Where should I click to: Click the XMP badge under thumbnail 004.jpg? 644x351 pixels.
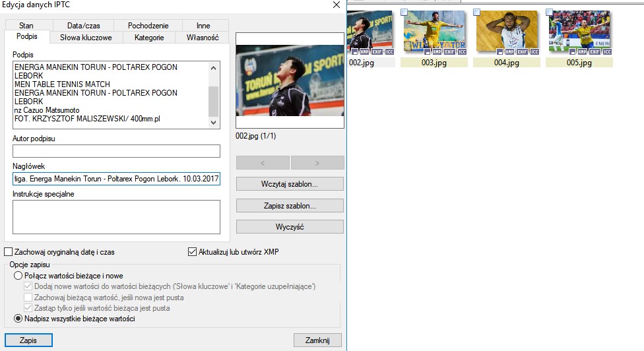[509, 51]
